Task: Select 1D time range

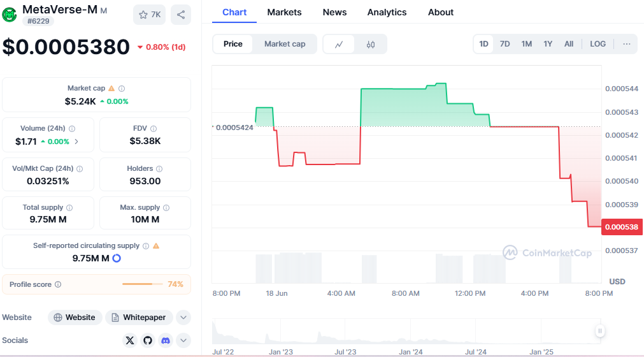Action: click(x=484, y=44)
